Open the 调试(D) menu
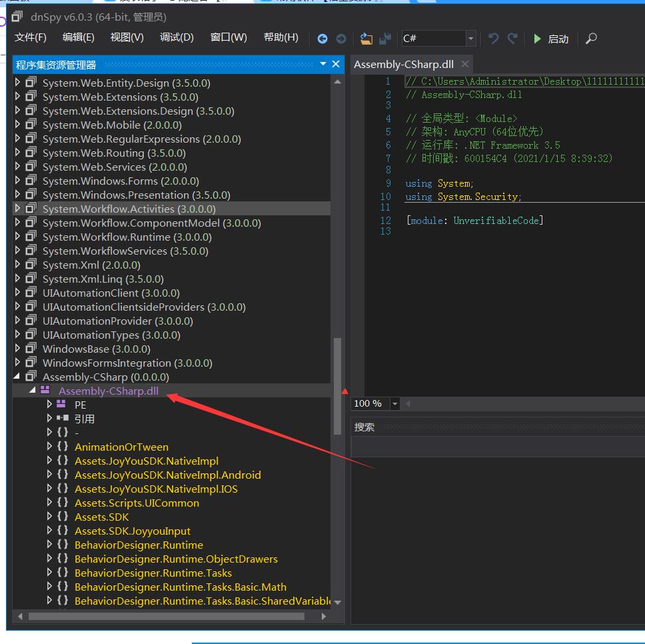Screen dimensions: 645x644 click(177, 37)
